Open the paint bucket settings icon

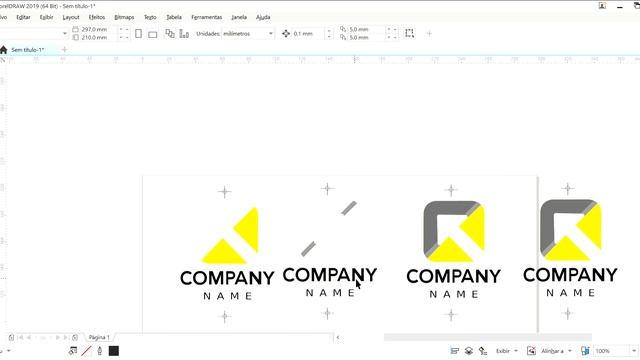click(483, 351)
